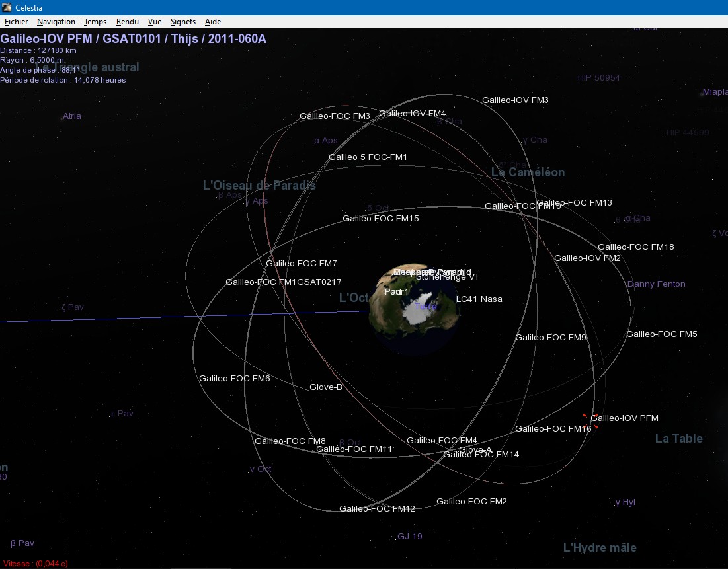Open the Signets menu
The height and width of the screenshot is (569, 728).
point(183,22)
